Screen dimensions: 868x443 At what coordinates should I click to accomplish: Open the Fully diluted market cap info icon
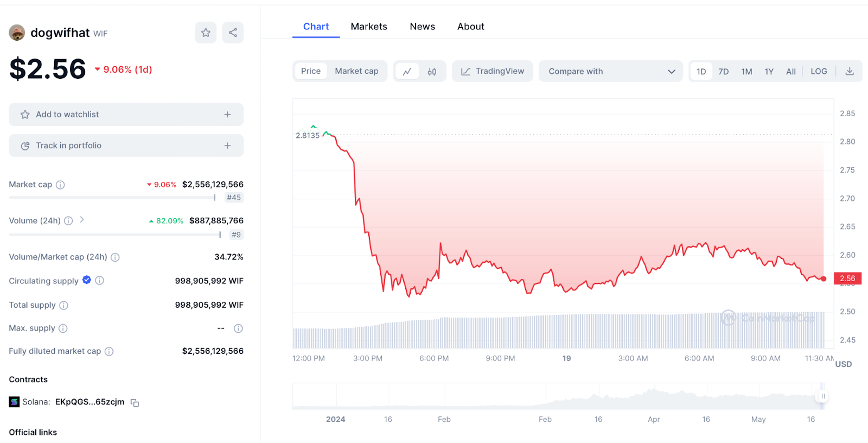(x=109, y=351)
